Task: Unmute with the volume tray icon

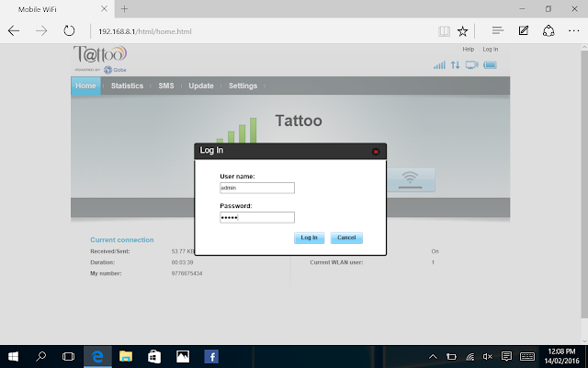Action: (x=488, y=357)
